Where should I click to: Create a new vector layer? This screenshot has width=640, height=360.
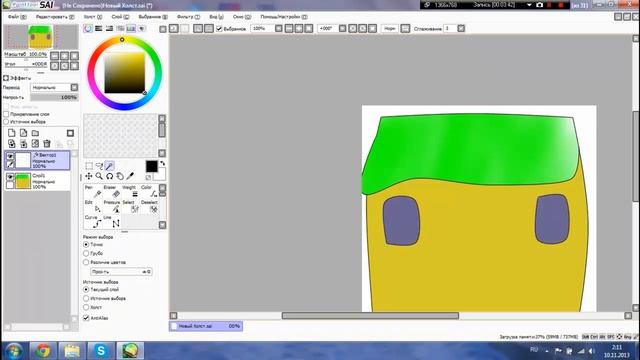(23, 133)
